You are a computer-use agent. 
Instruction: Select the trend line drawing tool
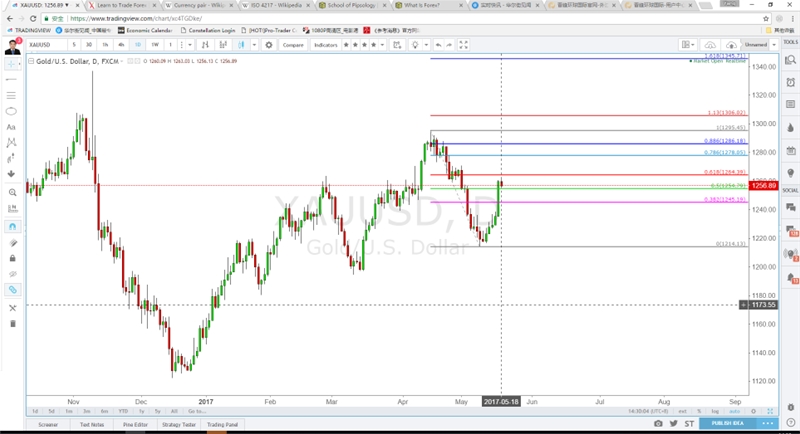pyautogui.click(x=11, y=80)
